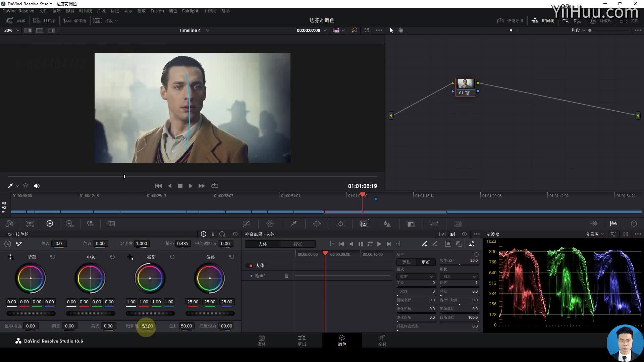Viewport: 644px width, 362px height.
Task: Open the Qualifier eyedropper palette
Action: pos(293,224)
